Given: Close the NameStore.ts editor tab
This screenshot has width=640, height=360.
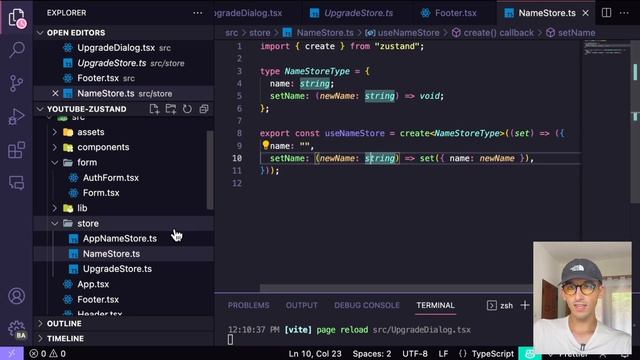Looking at the screenshot, I should click(585, 13).
